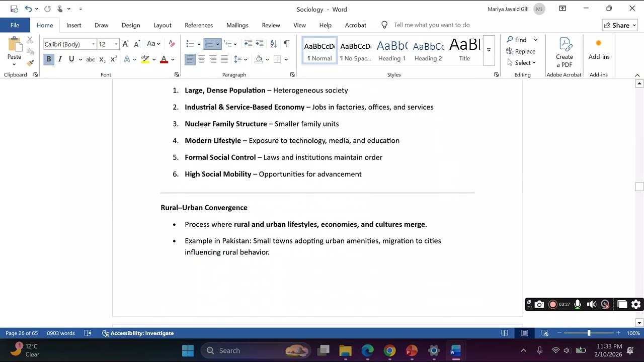The width and height of the screenshot is (644, 362).
Task: Switch to Web Layout view in status bar
Action: tap(545, 333)
